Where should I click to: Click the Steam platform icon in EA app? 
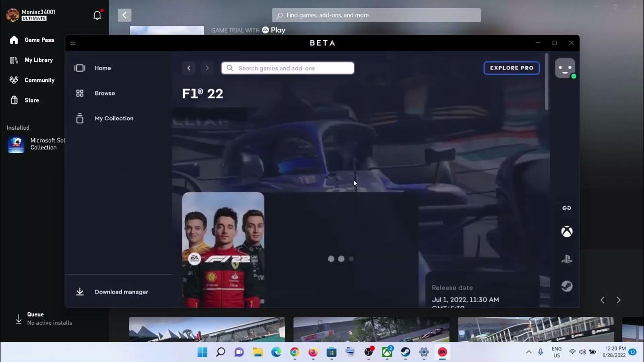click(x=567, y=286)
